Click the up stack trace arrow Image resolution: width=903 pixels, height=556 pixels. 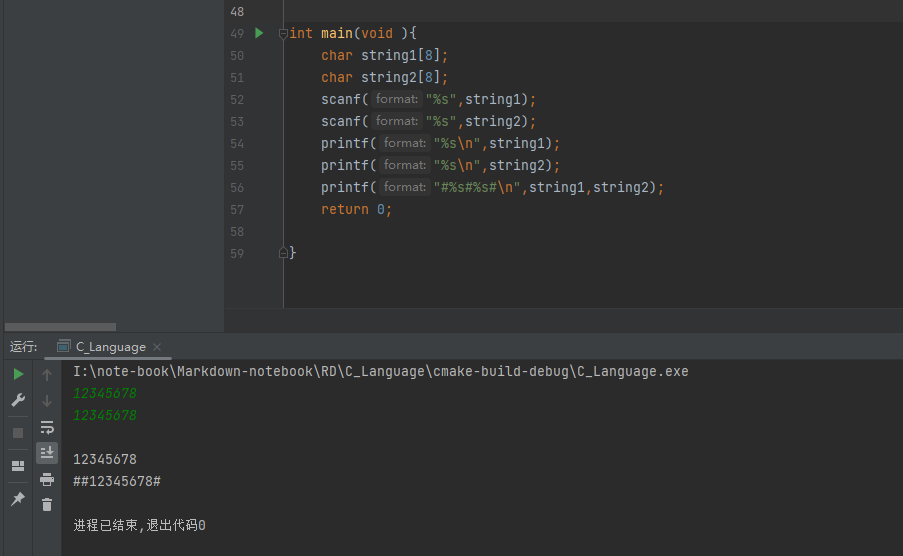[47, 375]
